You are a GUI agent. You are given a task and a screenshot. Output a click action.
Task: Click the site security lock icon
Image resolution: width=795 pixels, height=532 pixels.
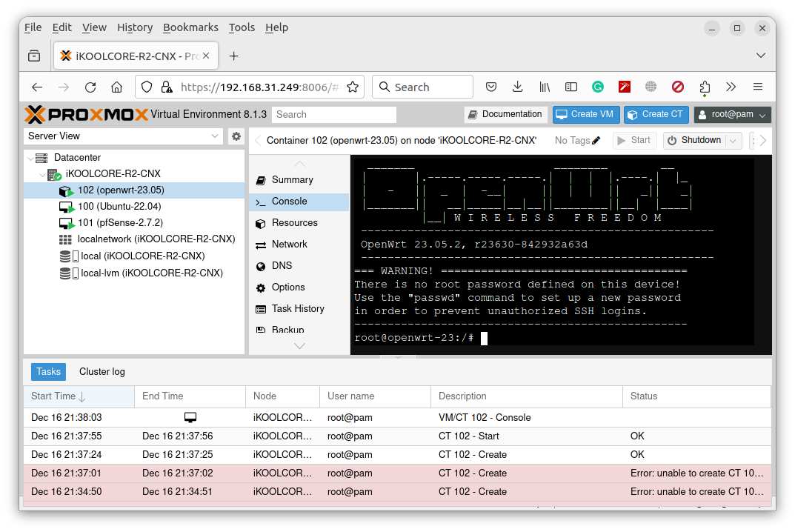[x=166, y=87]
